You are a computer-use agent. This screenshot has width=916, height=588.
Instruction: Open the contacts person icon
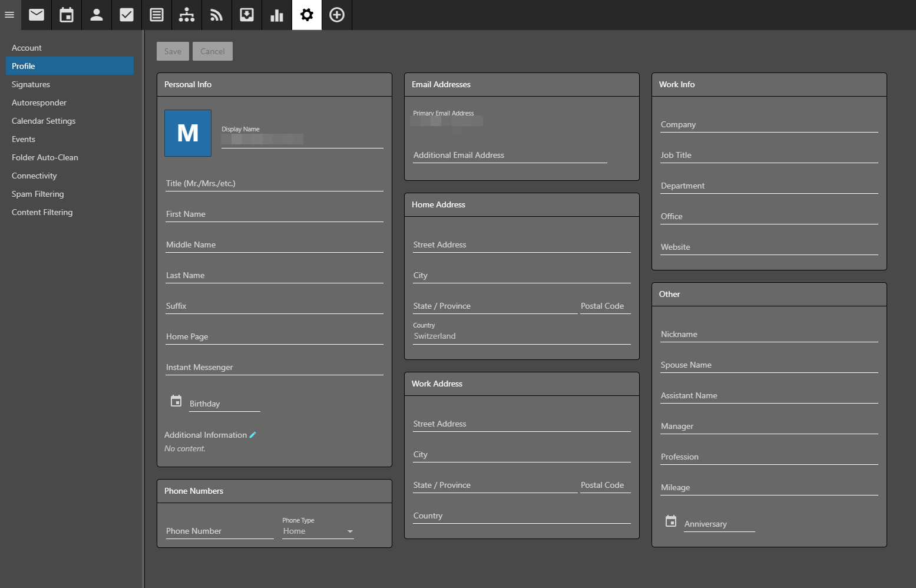tap(97, 15)
